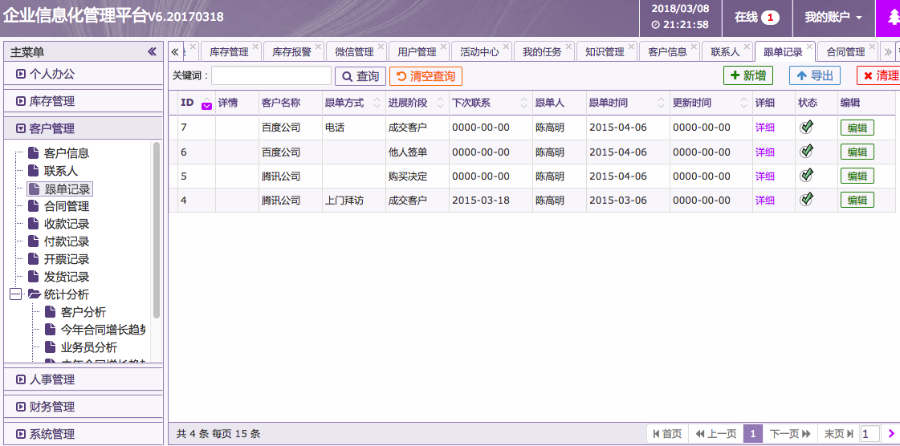Viewport: 900px width, 446px height.
Task: Sort by 更新时间 column
Action: pyautogui.click(x=744, y=103)
